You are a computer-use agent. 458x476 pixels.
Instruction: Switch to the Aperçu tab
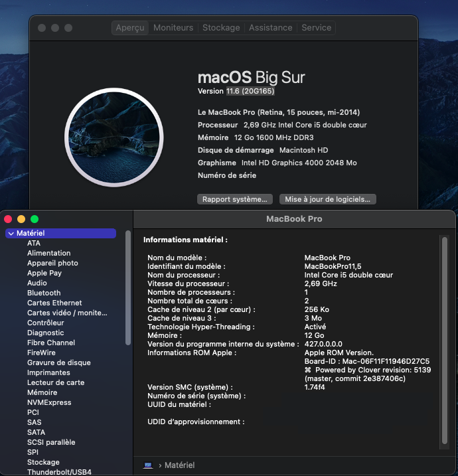click(130, 28)
